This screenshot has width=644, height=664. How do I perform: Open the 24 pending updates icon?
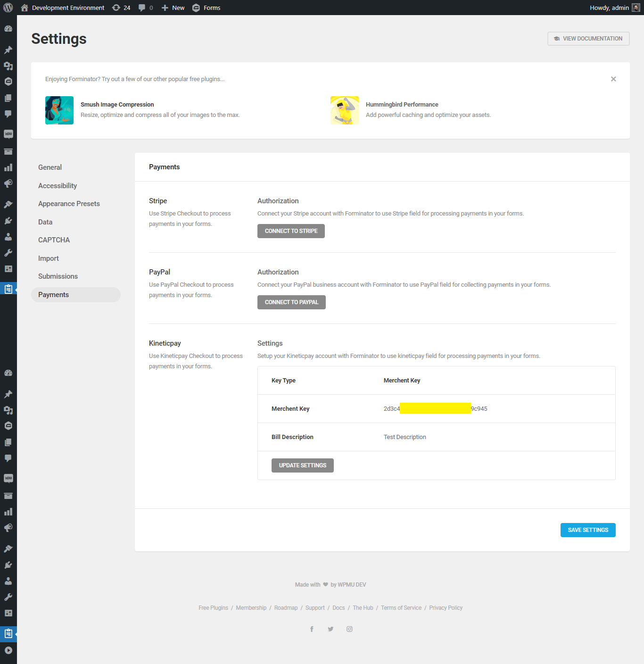[121, 8]
